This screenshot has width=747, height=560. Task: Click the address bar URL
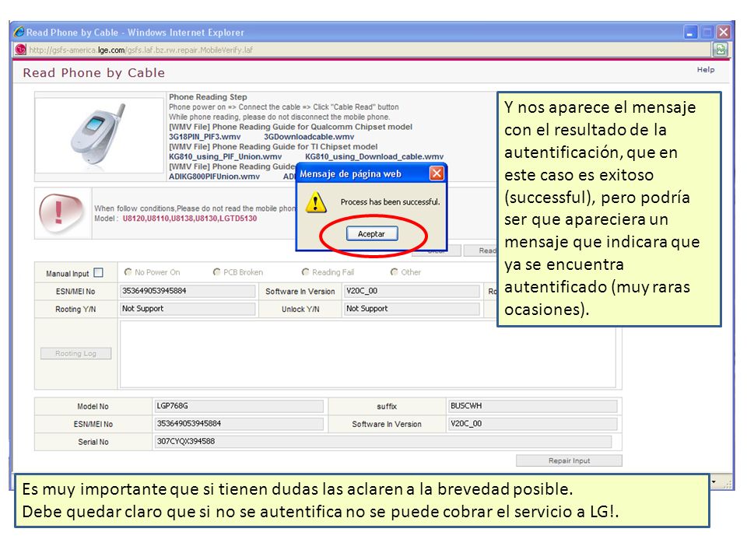[x=141, y=50]
